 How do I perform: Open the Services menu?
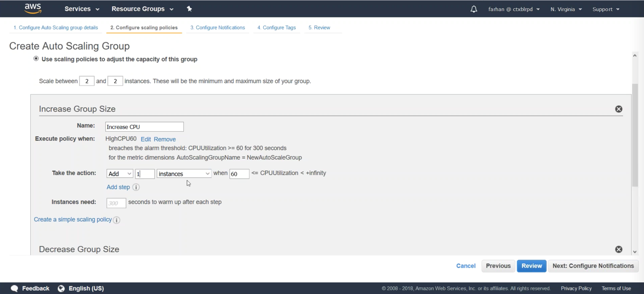pyautogui.click(x=82, y=9)
